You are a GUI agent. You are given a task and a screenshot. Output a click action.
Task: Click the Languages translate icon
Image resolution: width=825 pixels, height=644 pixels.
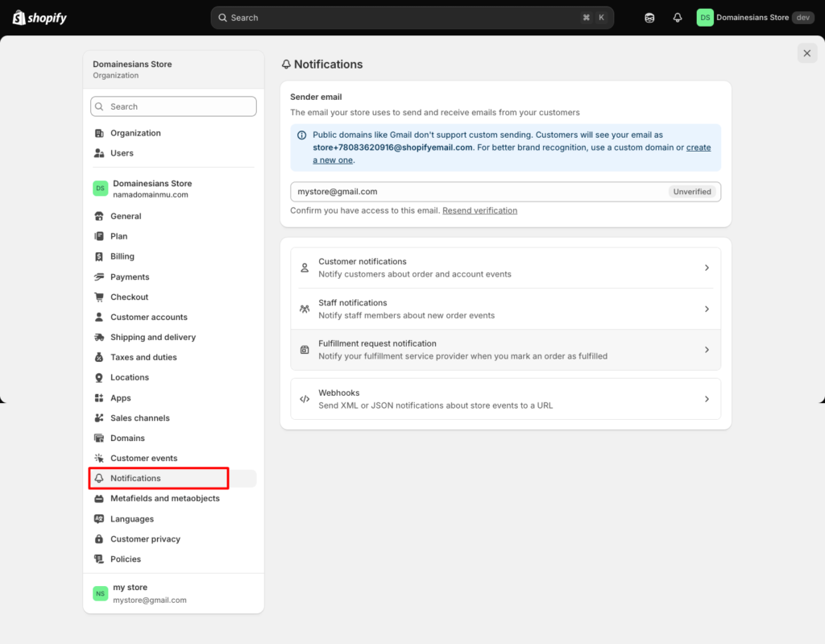click(x=99, y=519)
